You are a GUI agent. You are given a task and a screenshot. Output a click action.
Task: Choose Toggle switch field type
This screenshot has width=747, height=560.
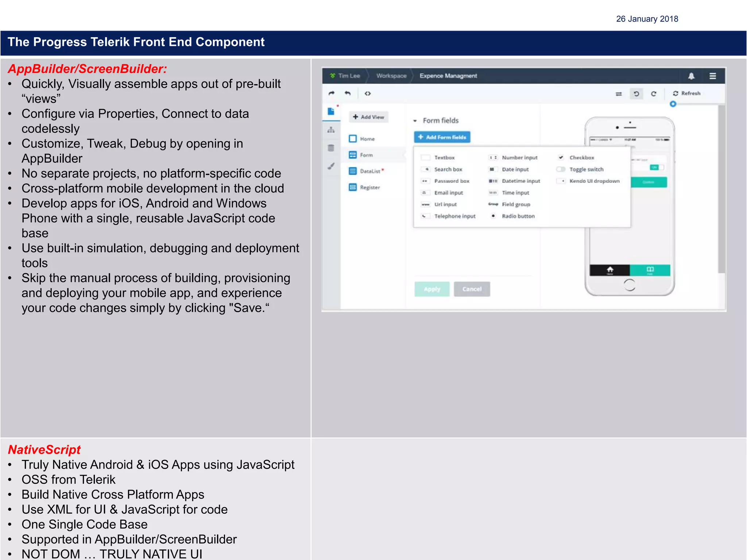click(x=580, y=170)
